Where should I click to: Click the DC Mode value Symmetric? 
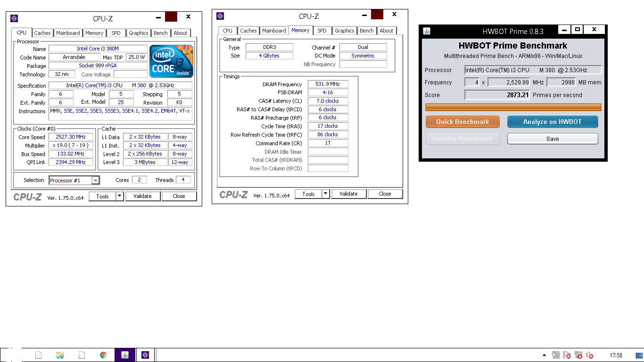363,56
